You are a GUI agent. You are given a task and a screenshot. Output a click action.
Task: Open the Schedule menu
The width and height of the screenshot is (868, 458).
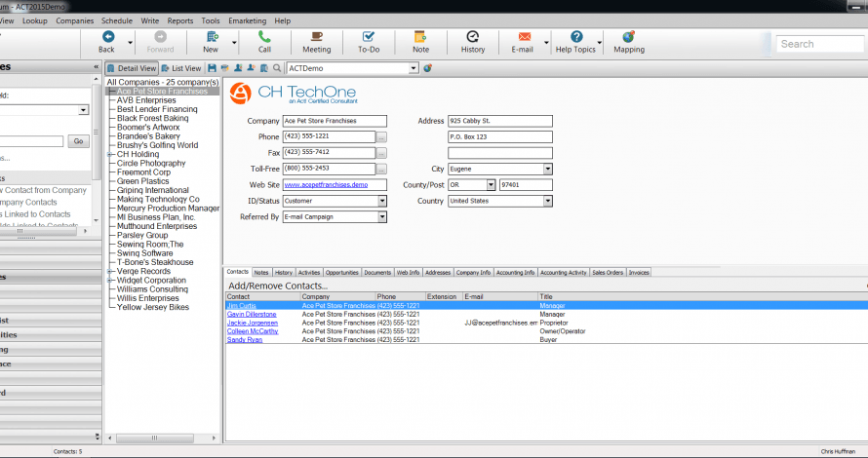pyautogui.click(x=117, y=20)
